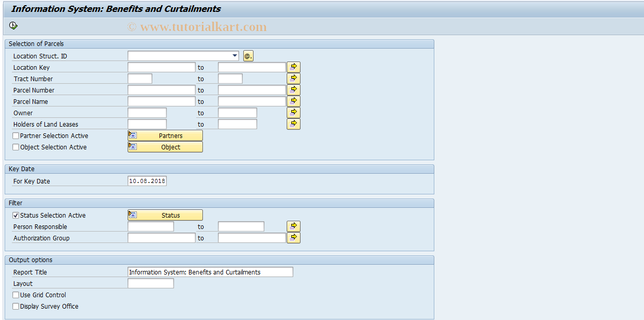
Task: Uncheck Status Selection Active checkbox
Action: coord(16,216)
